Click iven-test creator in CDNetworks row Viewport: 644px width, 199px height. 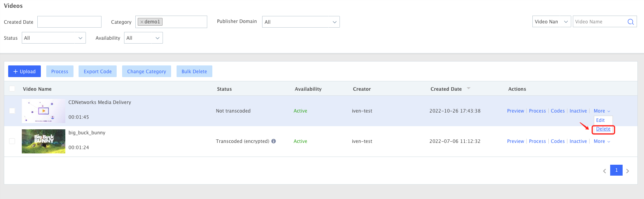click(362, 111)
